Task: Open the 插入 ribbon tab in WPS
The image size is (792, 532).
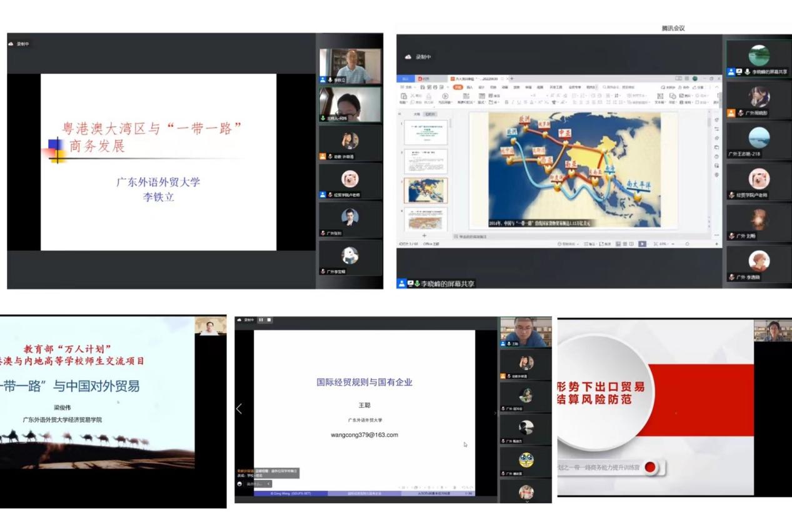Action: (469, 88)
